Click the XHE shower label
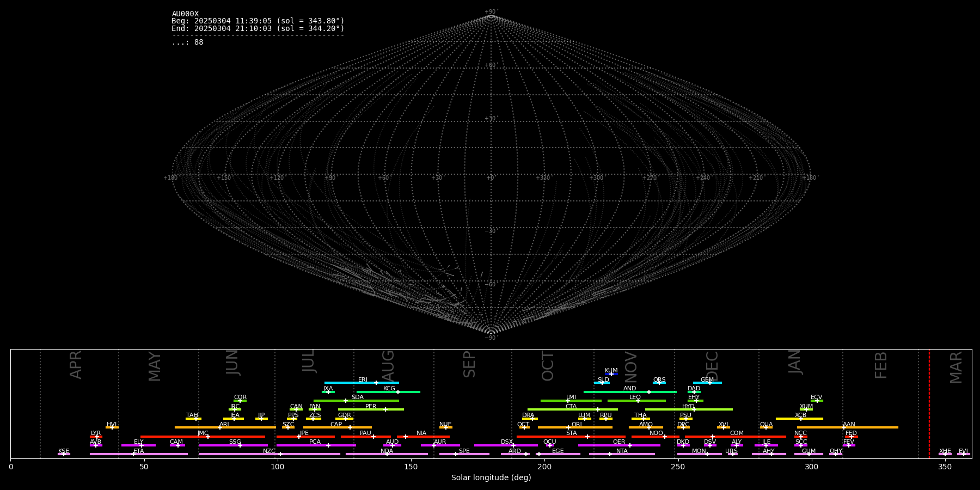The image size is (980, 490). pyautogui.click(x=945, y=451)
